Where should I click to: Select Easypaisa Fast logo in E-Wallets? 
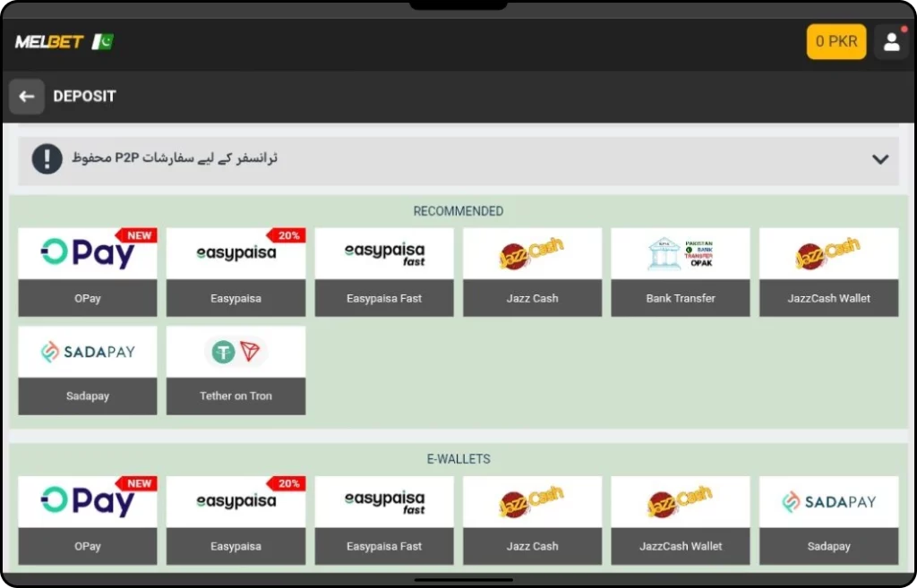click(384, 501)
